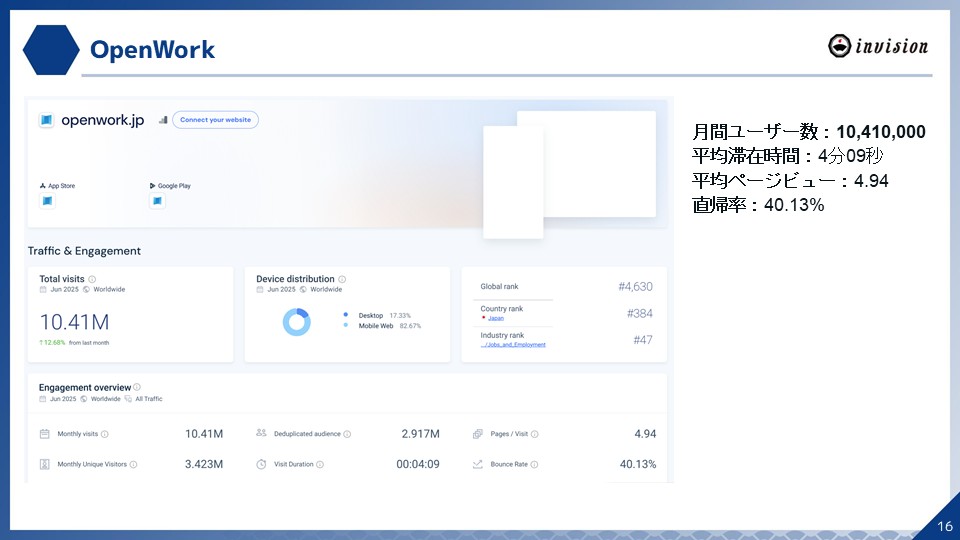Click the OpenWork slide title

coord(152,50)
